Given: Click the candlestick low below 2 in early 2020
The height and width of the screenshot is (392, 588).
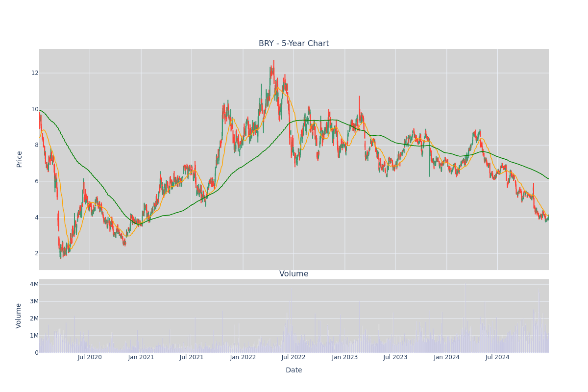Looking at the screenshot, I should [x=61, y=252].
